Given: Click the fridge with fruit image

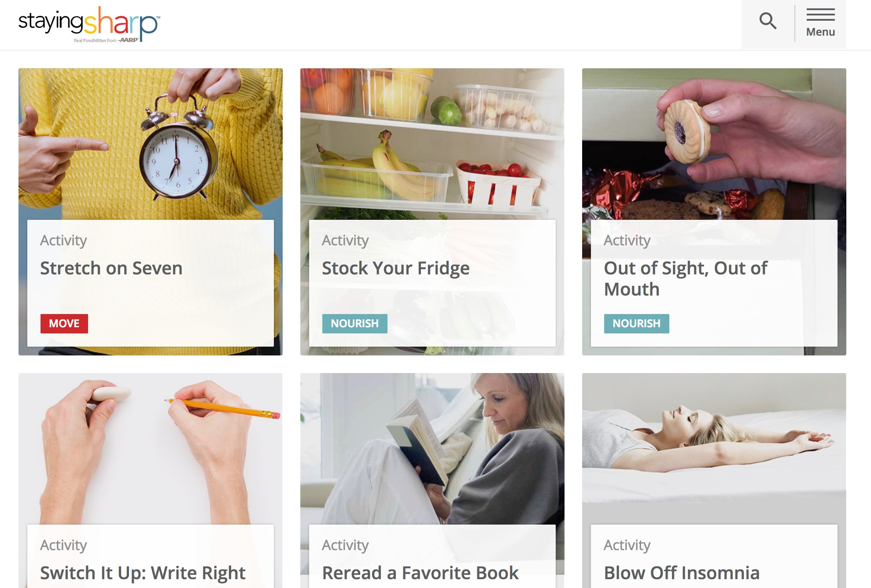Looking at the screenshot, I should coord(432,144).
